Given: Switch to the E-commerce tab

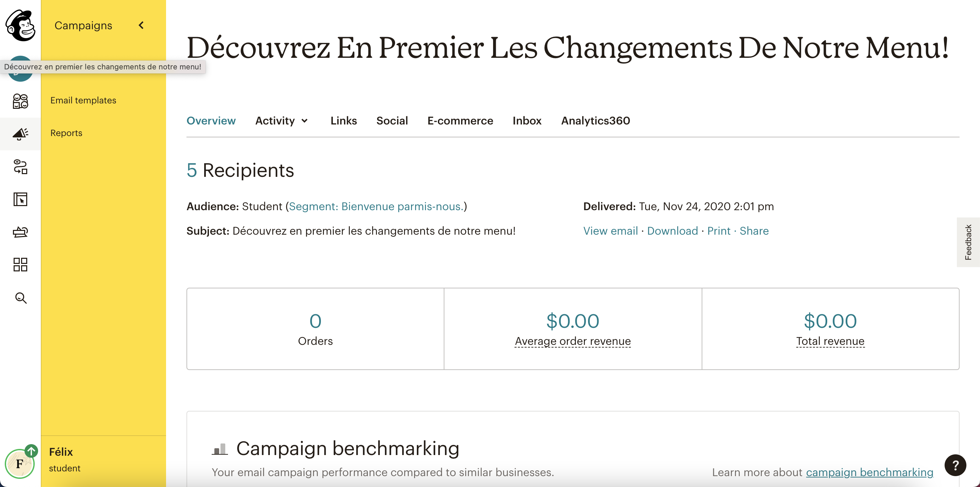Looking at the screenshot, I should (460, 121).
